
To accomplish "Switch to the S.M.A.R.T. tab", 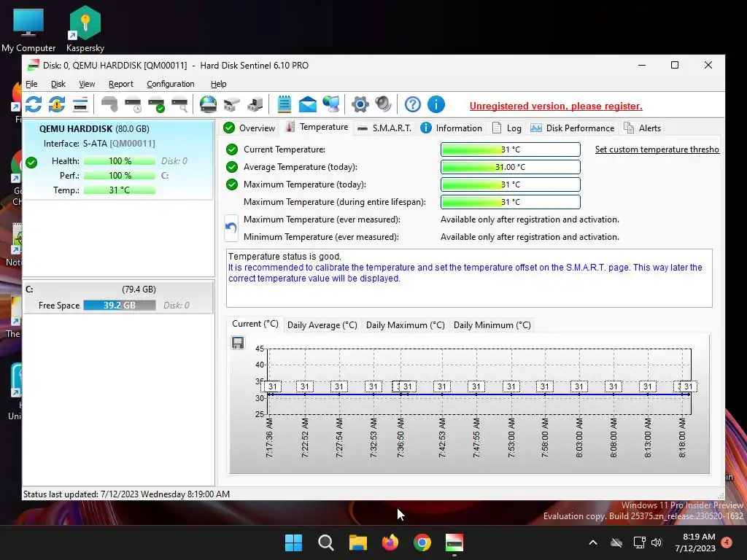I will (x=384, y=128).
